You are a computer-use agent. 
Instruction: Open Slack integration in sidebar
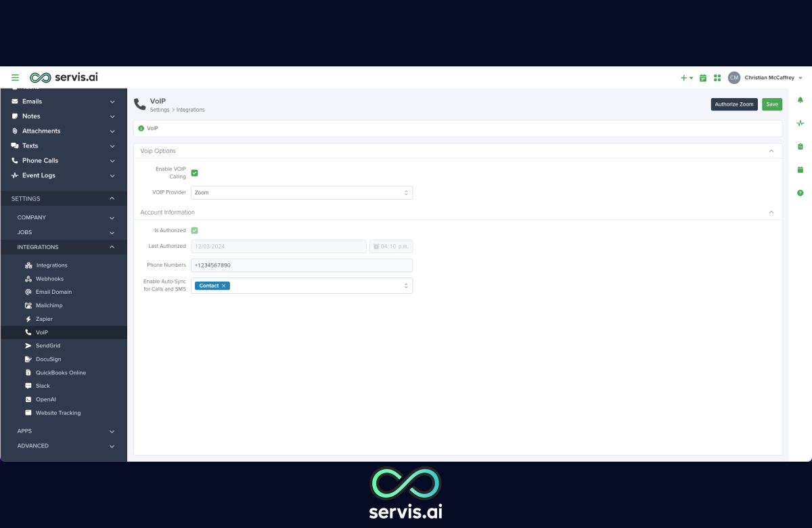tap(43, 386)
